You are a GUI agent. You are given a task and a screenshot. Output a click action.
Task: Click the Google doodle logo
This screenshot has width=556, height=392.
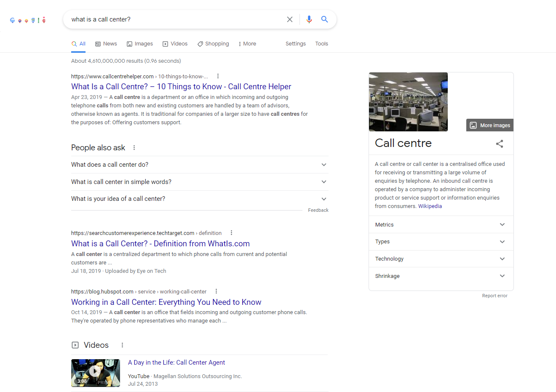pos(27,19)
